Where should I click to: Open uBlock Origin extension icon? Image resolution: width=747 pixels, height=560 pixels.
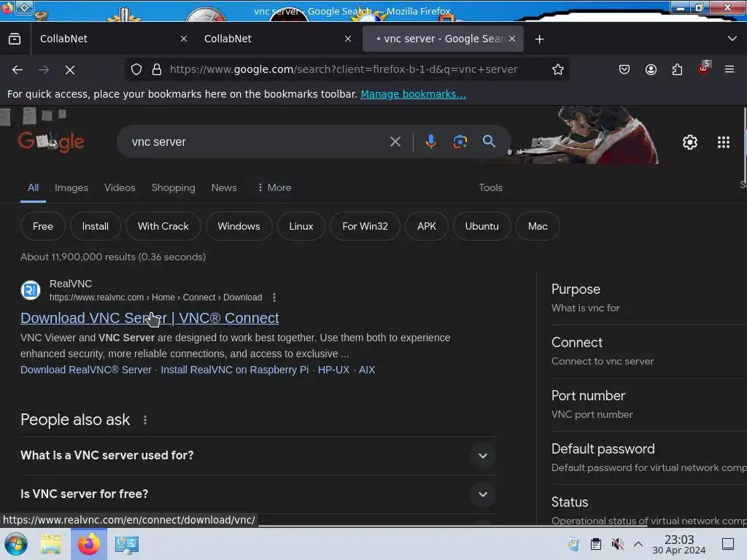coord(704,69)
